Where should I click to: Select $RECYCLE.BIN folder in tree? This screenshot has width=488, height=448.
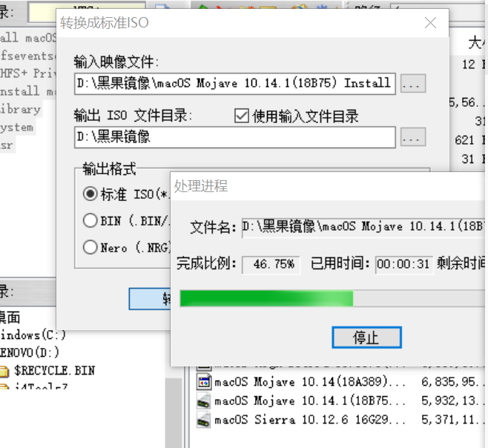point(54,371)
